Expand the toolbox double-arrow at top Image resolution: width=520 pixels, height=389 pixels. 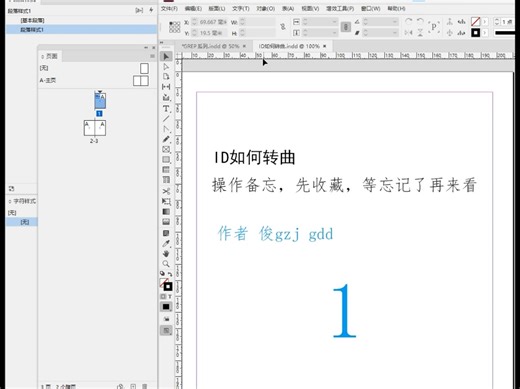coord(162,43)
